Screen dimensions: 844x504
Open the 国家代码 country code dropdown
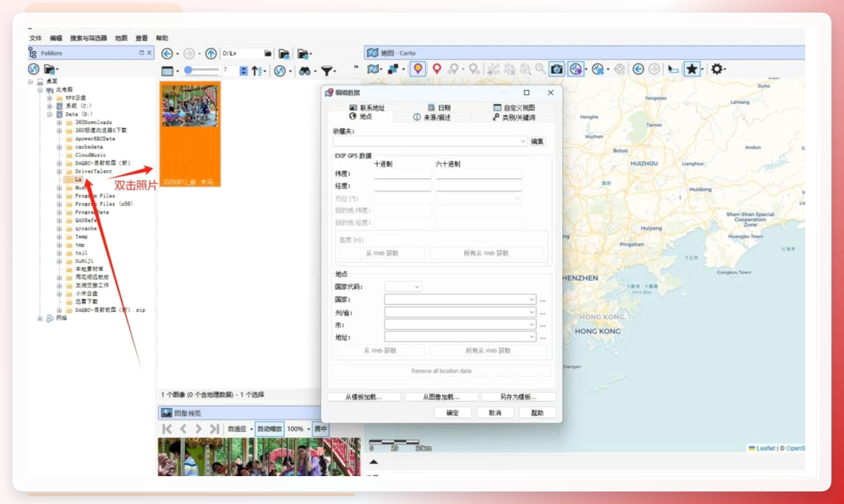pos(403,287)
